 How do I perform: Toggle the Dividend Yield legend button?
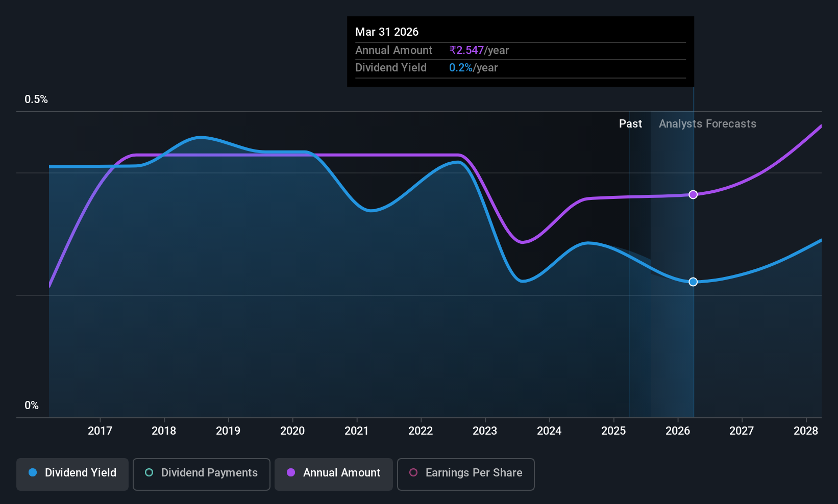(x=72, y=474)
